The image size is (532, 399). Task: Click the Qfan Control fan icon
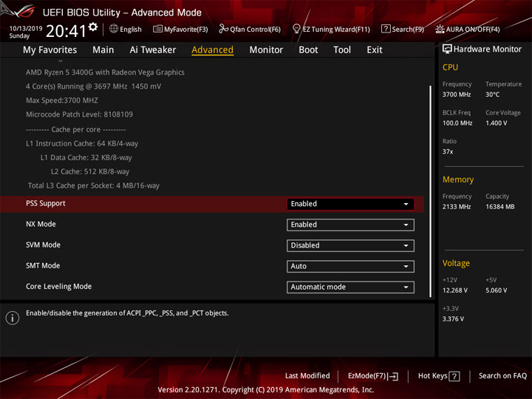click(223, 29)
